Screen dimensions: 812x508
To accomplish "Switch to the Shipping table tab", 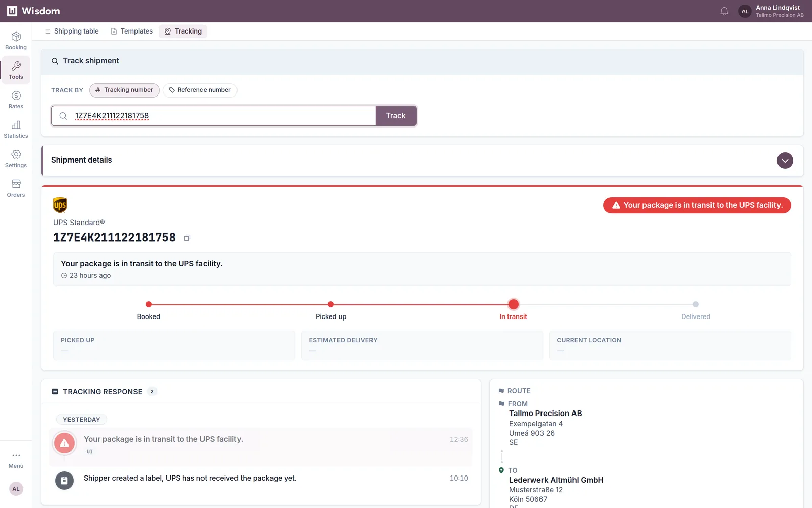I will 72,31.
